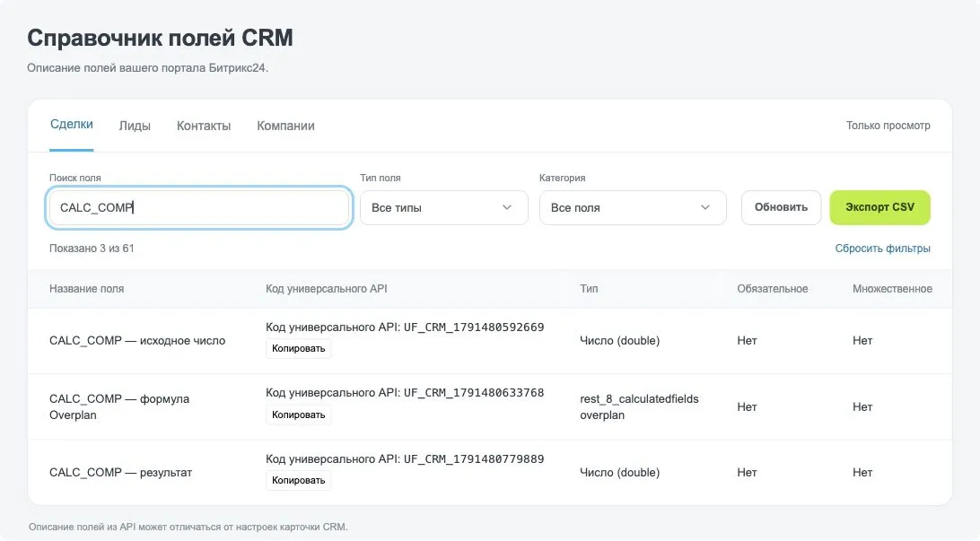
Task: Click the Экспорт CSV button
Action: tap(879, 207)
